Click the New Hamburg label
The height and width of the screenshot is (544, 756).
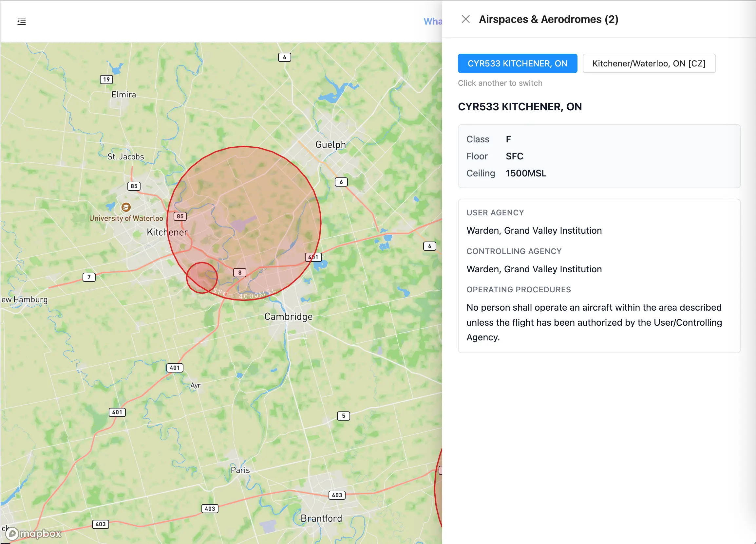point(24,299)
